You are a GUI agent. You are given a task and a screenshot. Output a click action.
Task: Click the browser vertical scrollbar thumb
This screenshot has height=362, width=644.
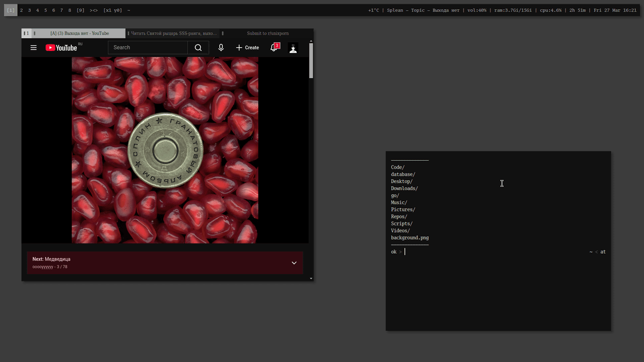coord(311,60)
